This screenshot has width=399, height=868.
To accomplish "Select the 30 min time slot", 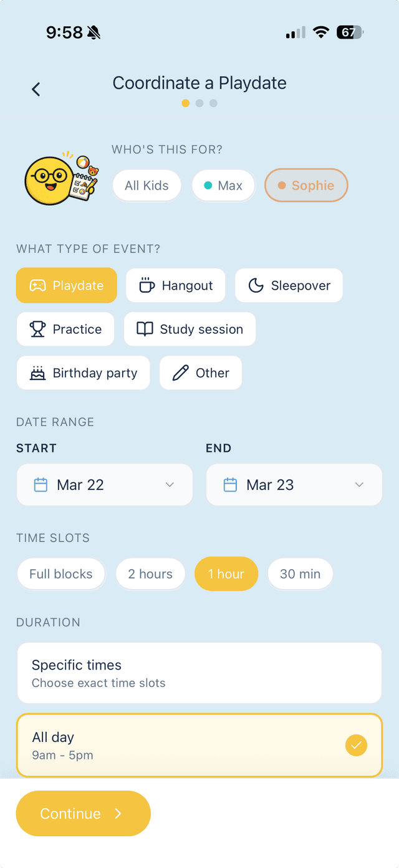I will point(300,573).
